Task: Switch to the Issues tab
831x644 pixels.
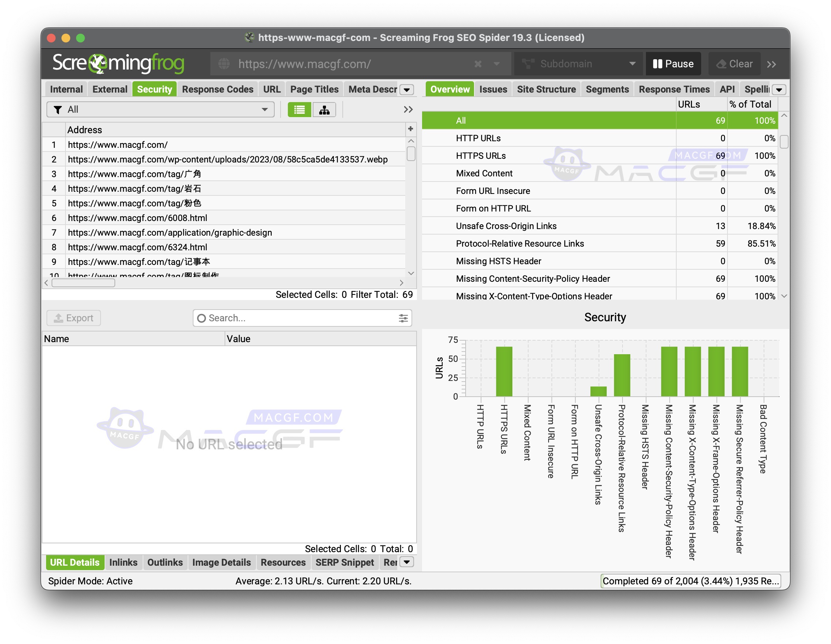Action: (493, 89)
